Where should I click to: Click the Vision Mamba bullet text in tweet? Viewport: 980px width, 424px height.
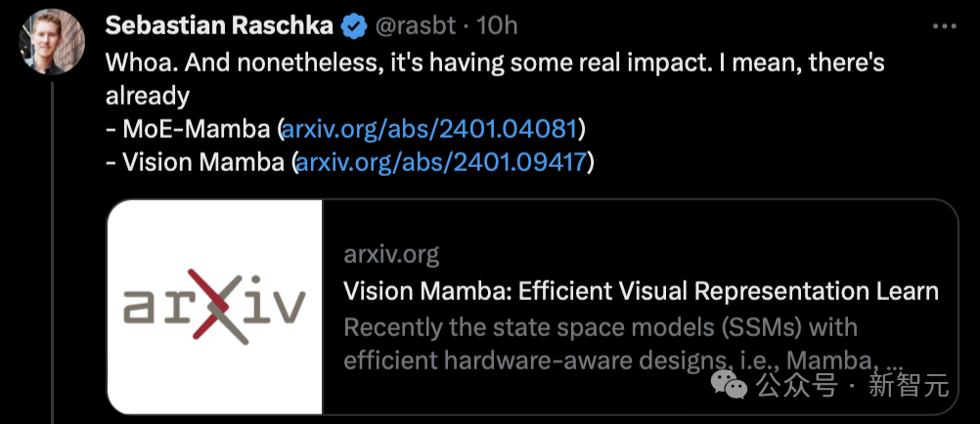click(203, 162)
